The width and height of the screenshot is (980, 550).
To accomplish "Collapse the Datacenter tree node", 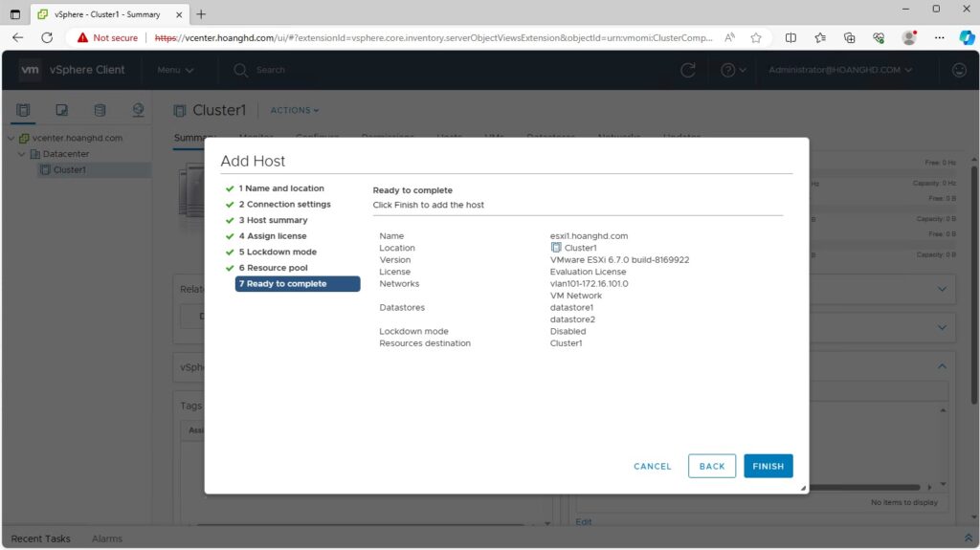I will [x=21, y=154].
